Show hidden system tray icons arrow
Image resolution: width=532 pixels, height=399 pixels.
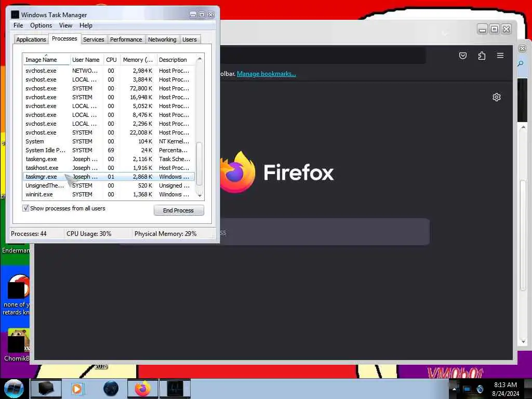coord(454,389)
